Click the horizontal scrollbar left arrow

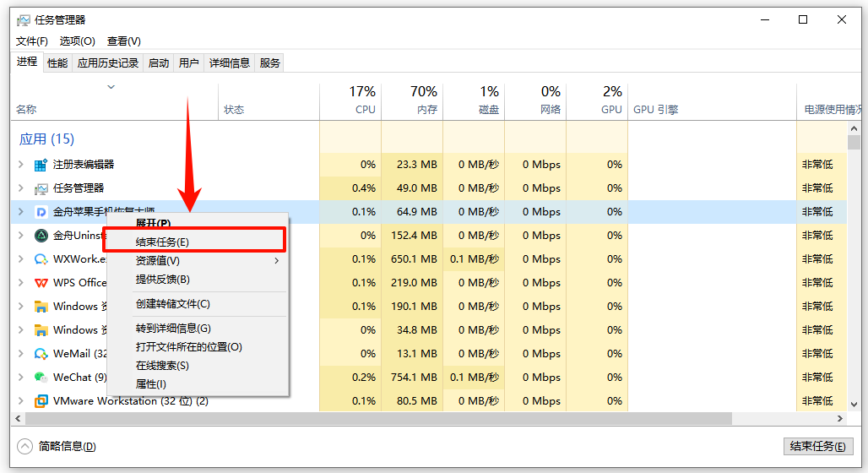[x=18, y=419]
